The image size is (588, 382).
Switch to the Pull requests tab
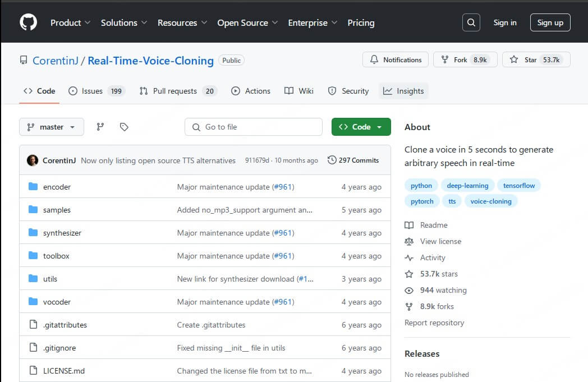point(178,91)
